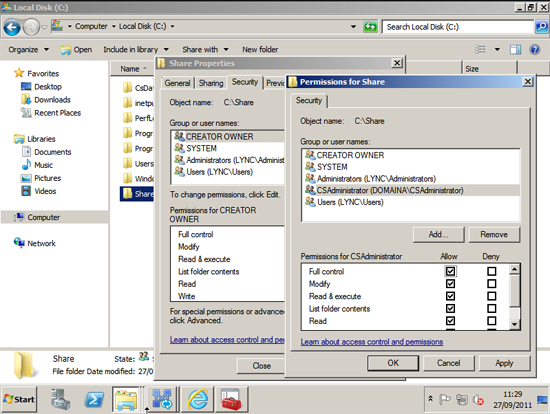This screenshot has width=550, height=414.
Task: Select Documents library in navigation pane
Action: 53,152
